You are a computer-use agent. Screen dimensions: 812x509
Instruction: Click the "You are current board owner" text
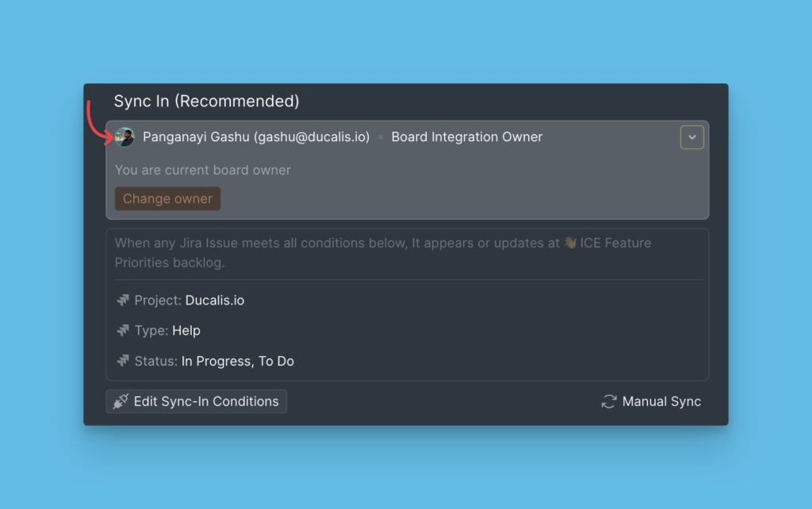point(202,170)
